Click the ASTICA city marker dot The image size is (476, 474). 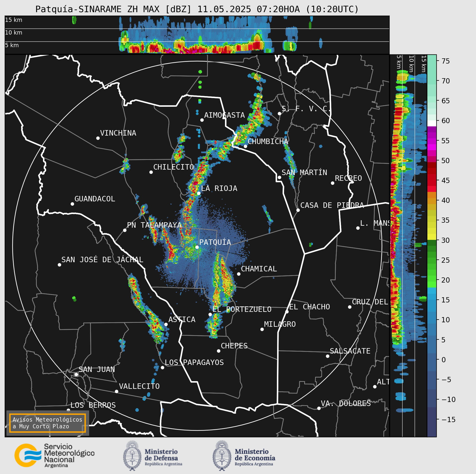pos(166,324)
